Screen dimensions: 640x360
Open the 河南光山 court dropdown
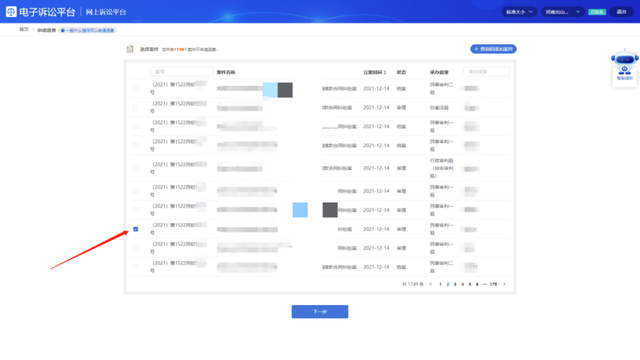(562, 12)
